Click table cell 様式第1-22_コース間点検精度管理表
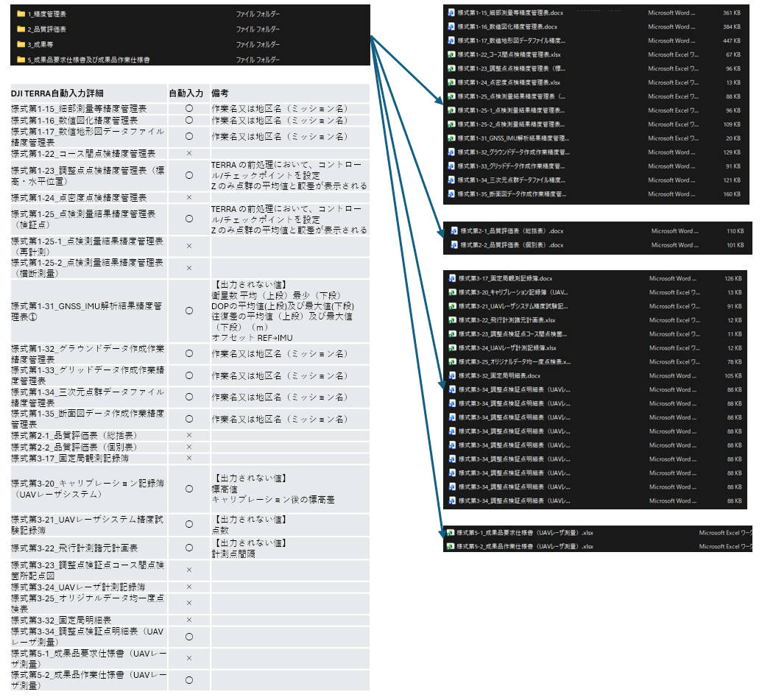 coord(89,154)
